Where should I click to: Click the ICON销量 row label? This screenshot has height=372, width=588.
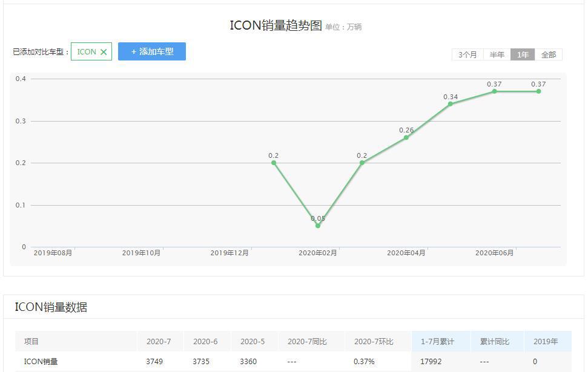pos(41,362)
